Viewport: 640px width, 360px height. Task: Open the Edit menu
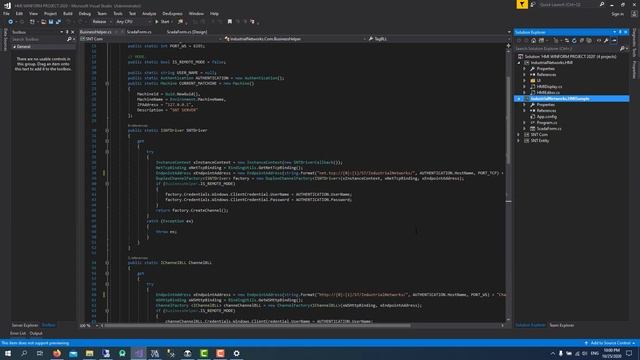coord(19,13)
